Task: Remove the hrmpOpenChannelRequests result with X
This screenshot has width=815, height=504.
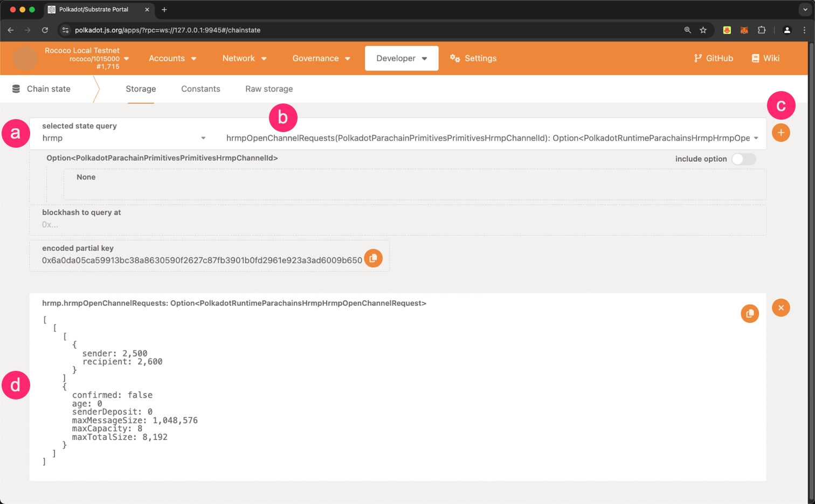Action: (781, 308)
